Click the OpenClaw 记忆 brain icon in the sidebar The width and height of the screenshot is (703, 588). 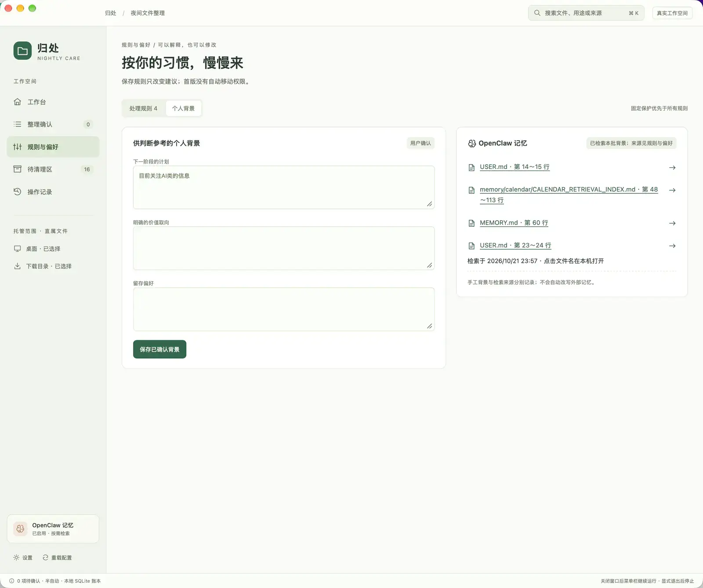click(20, 529)
